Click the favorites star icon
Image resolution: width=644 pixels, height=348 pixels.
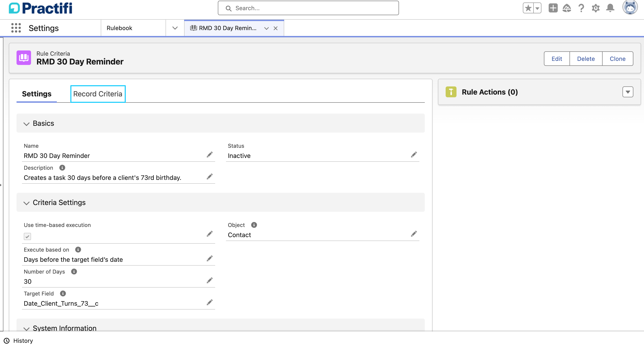[528, 8]
